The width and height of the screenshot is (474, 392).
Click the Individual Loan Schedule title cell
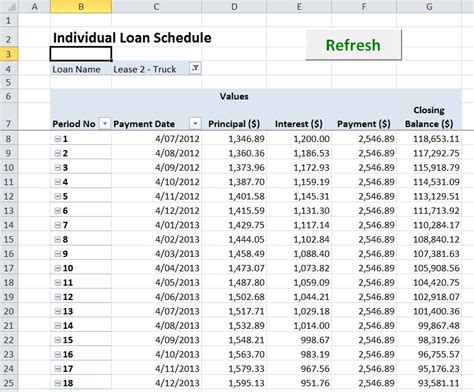click(132, 38)
